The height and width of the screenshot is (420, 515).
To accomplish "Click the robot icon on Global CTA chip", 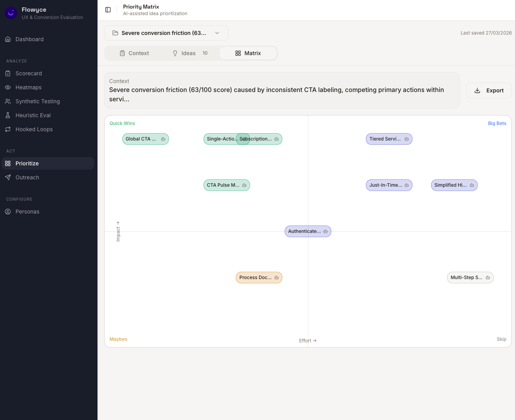I will 163,139.
